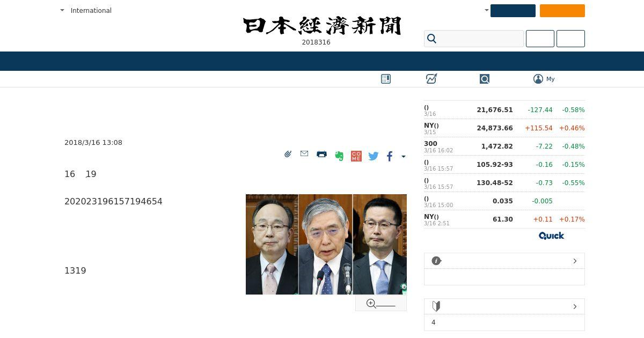Click the article timestamp 2018/3/16 13:08

93,143
